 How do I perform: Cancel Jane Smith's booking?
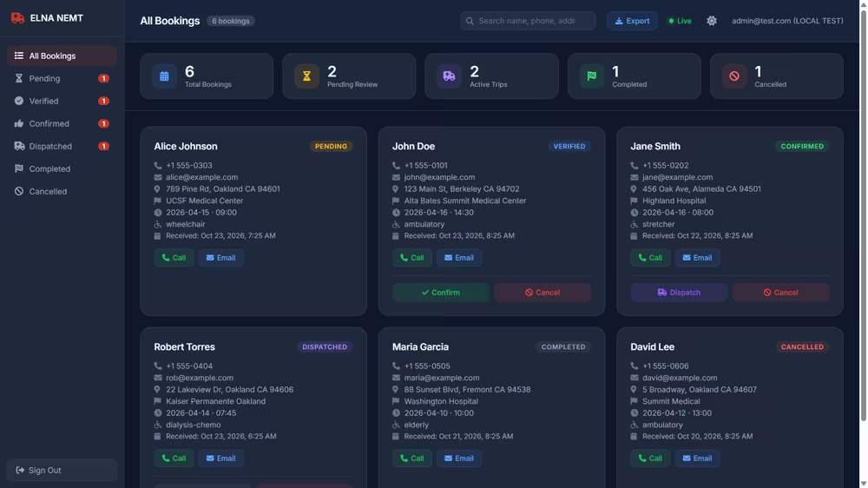(x=781, y=293)
